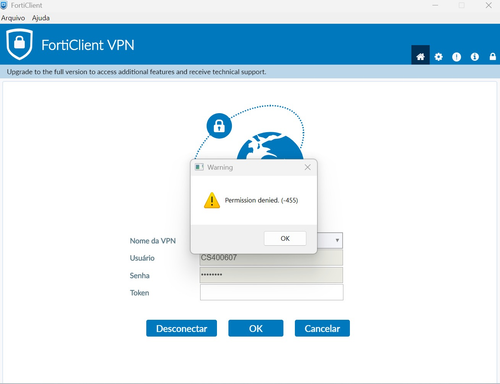Click the "Nome da VPN" label

point(153,241)
